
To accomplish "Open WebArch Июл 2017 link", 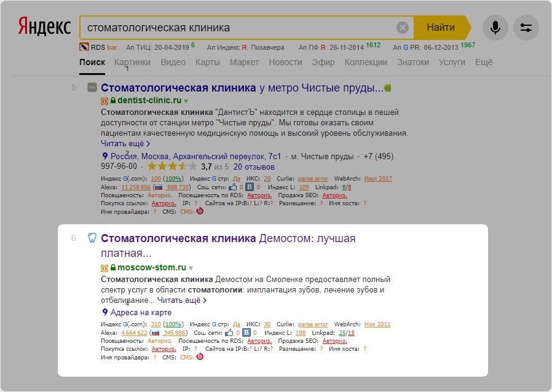I will coord(378,178).
